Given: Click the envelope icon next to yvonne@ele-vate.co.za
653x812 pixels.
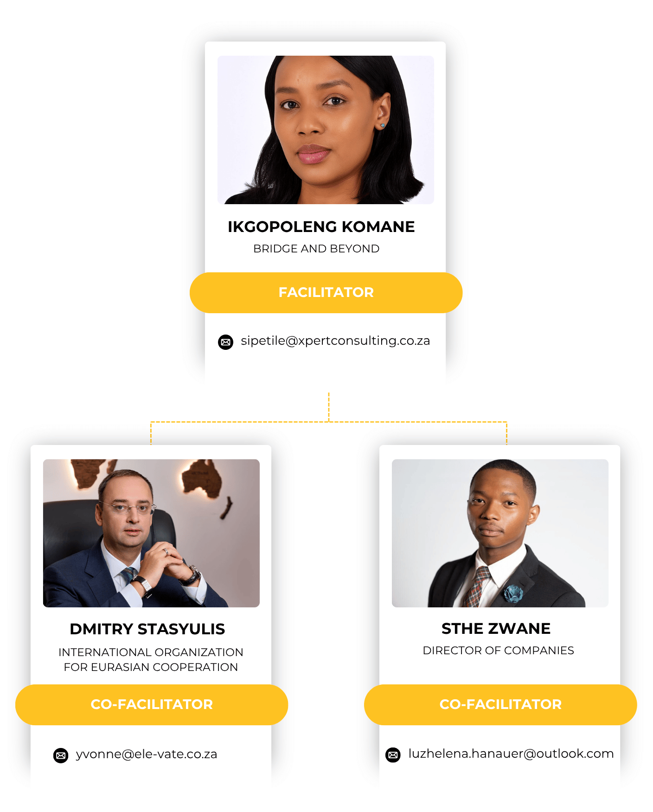Looking at the screenshot, I should tap(61, 755).
